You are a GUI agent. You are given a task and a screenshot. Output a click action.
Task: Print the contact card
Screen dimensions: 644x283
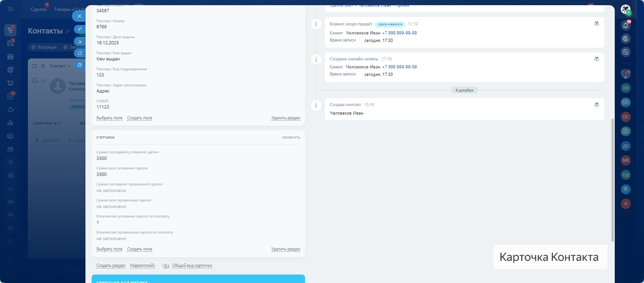(79, 65)
